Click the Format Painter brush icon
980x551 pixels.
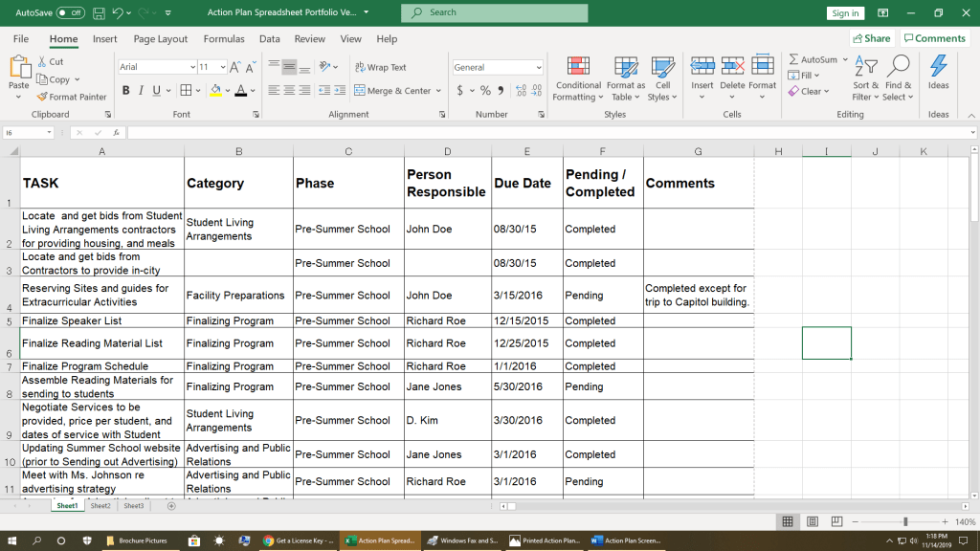pos(42,97)
